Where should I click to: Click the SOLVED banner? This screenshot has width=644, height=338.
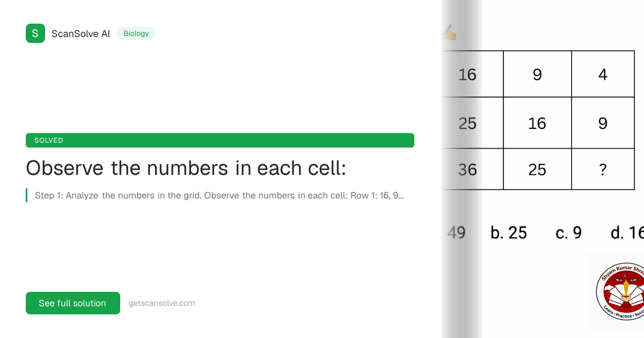point(220,140)
